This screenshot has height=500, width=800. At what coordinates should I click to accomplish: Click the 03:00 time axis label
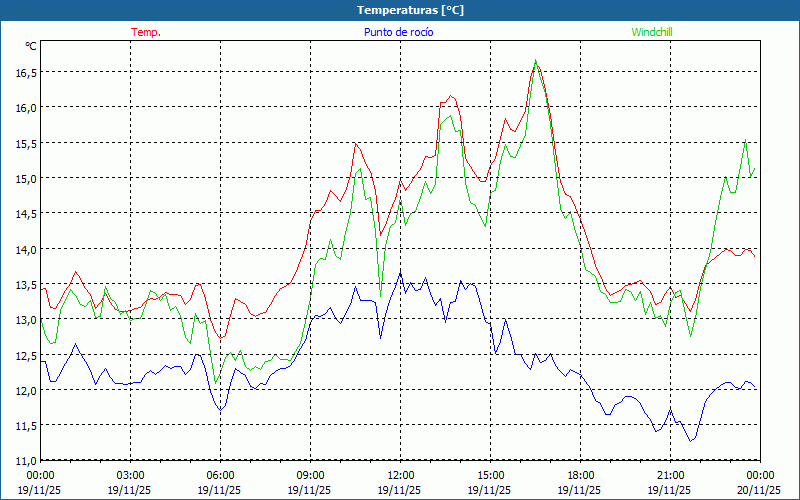(130, 475)
